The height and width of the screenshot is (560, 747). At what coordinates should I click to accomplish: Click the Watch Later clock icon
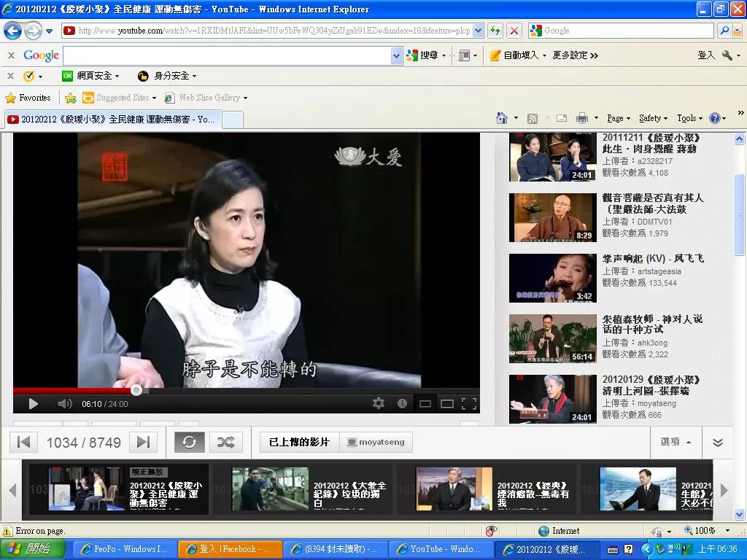pyautogui.click(x=402, y=404)
